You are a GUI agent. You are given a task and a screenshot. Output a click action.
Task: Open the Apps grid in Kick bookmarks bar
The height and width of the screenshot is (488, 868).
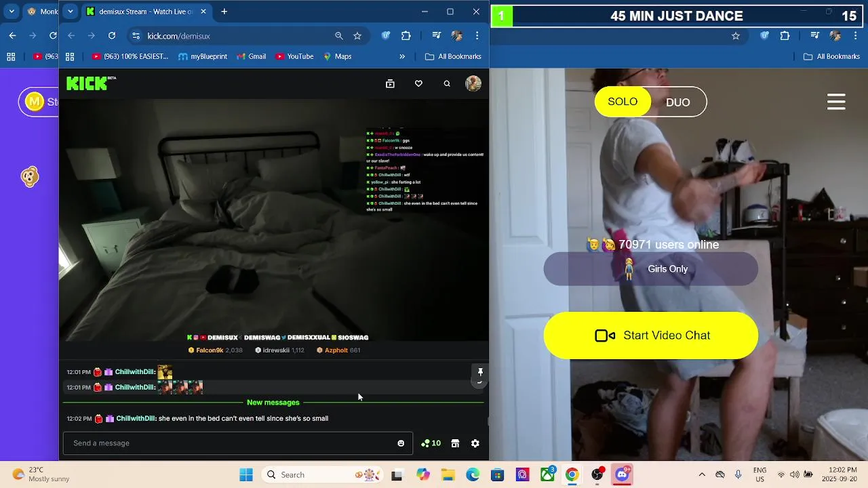point(70,57)
